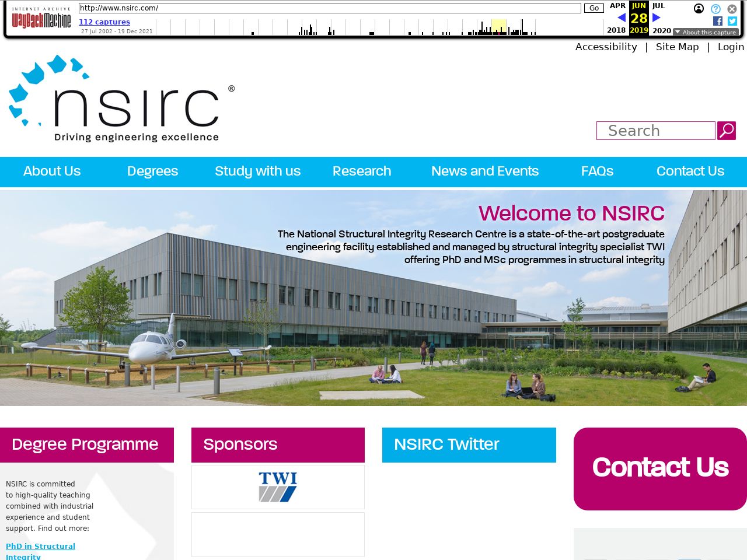Click the large Contact Us button

[660, 468]
